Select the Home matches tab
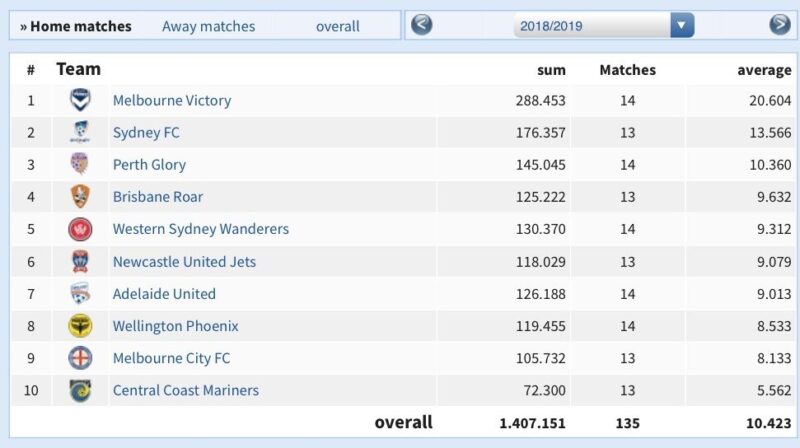This screenshot has height=448, width=800. tap(76, 26)
